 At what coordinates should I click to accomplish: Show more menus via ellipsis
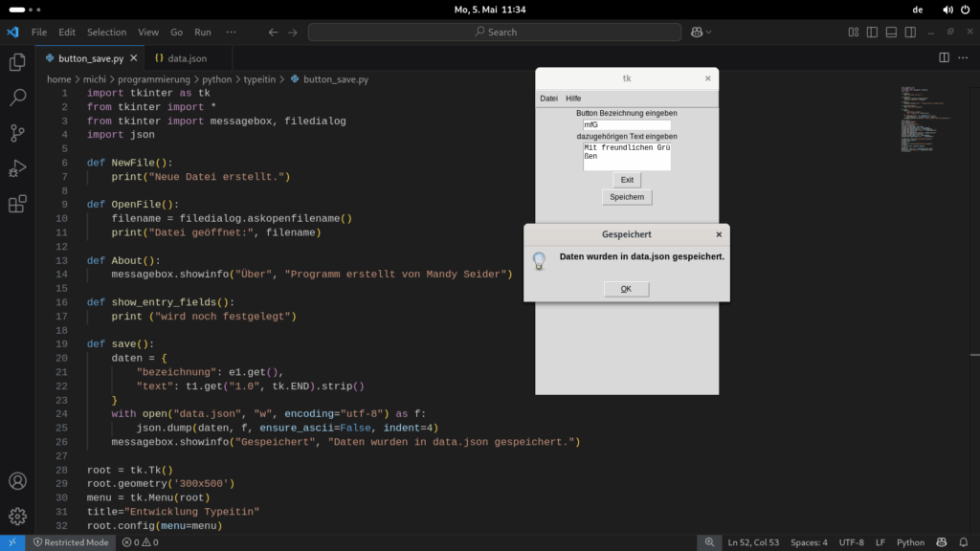point(232,32)
